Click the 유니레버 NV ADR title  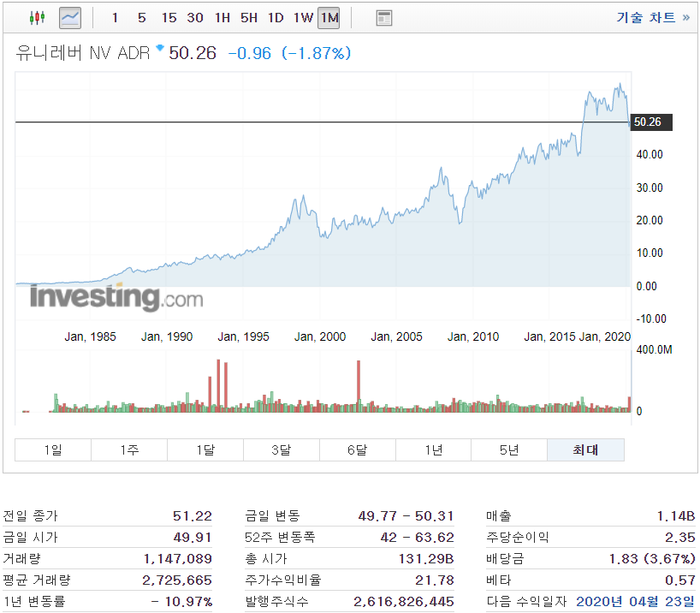(83, 53)
